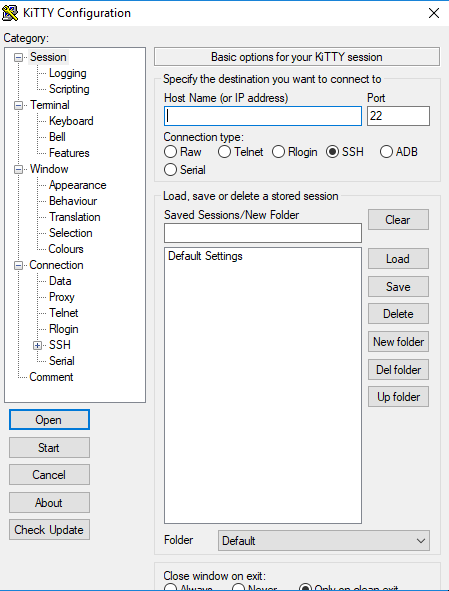
Task: Click the Start button
Action: (x=49, y=447)
